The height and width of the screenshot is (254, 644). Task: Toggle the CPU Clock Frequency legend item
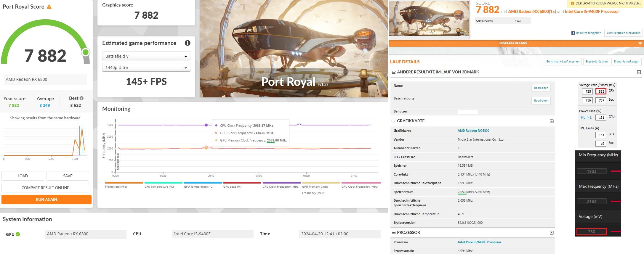281,185
